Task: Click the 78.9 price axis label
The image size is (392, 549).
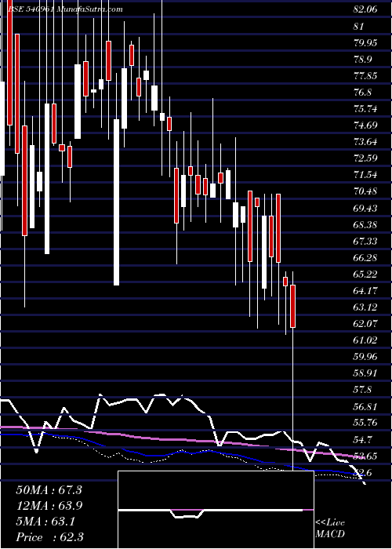Action: click(x=362, y=59)
